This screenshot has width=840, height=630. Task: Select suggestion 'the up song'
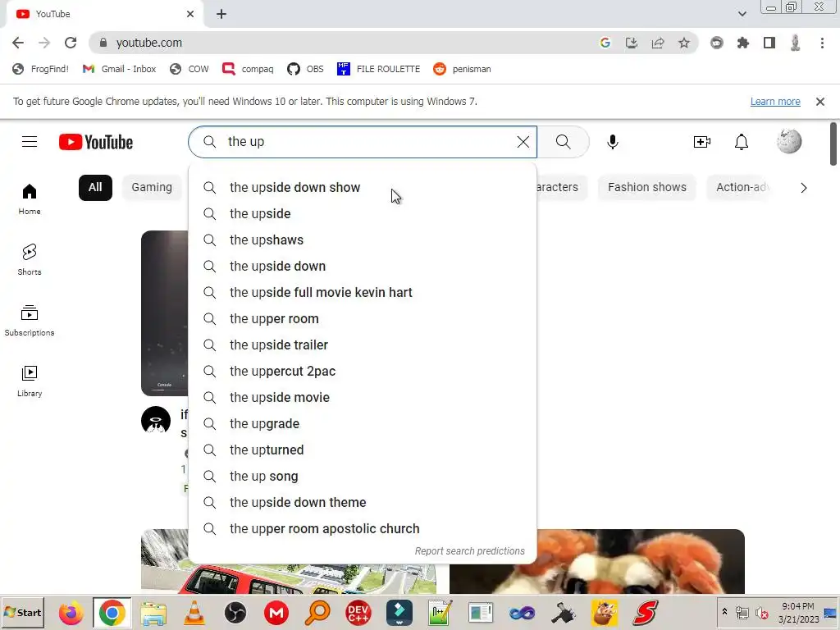coord(363,477)
